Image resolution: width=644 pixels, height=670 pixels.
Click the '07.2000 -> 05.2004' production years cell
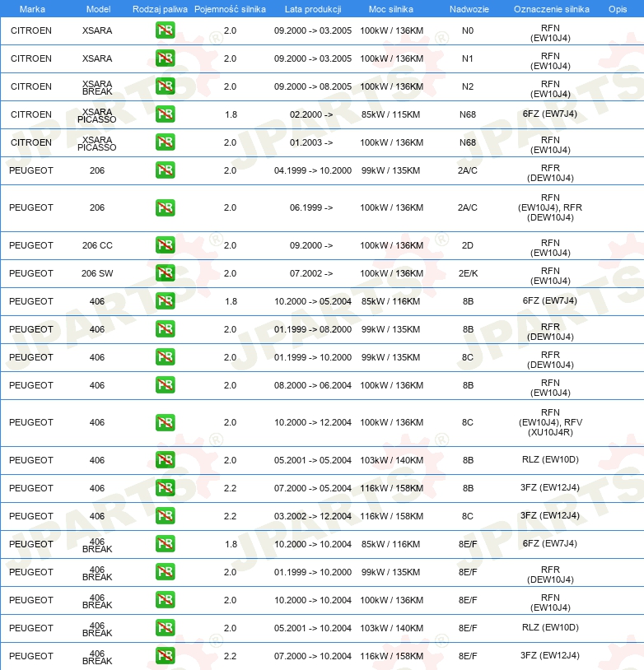(313, 488)
